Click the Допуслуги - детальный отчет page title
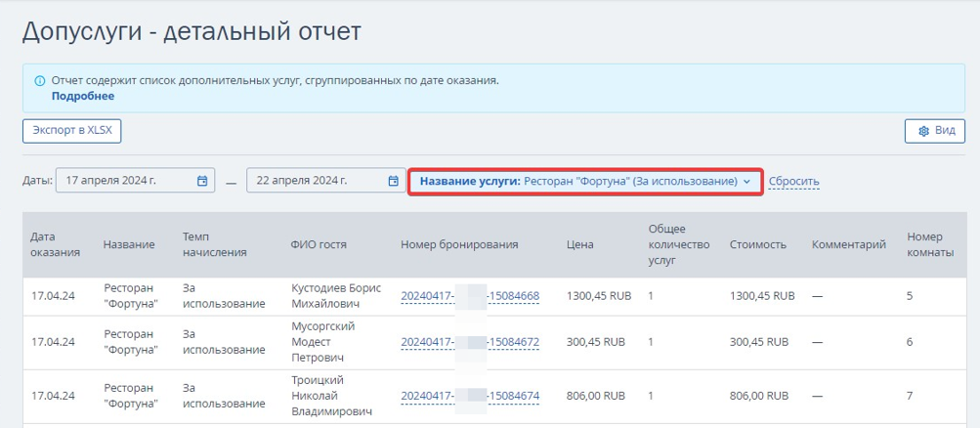Screen dimensions: 980x428 coord(192,31)
